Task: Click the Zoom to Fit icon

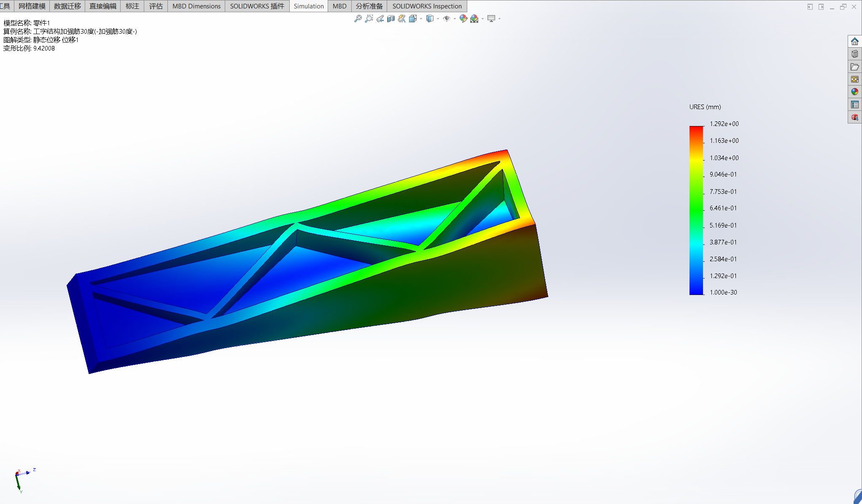Action: [358, 19]
